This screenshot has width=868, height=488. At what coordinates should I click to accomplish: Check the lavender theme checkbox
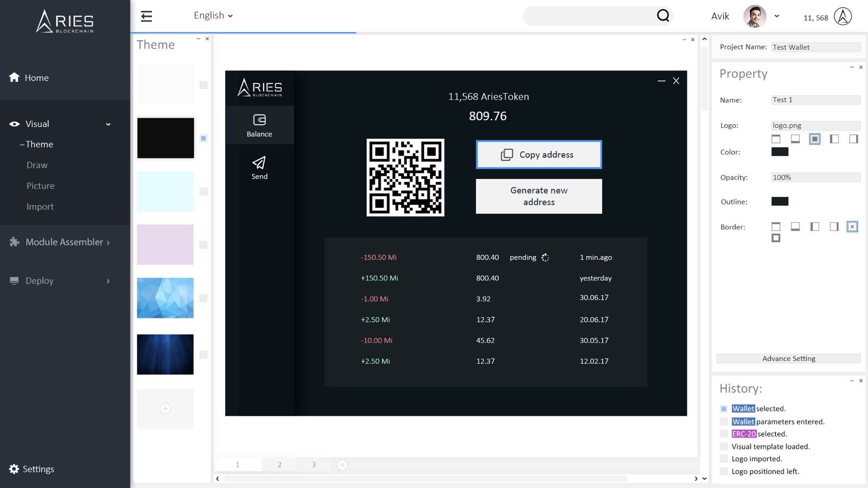203,245
